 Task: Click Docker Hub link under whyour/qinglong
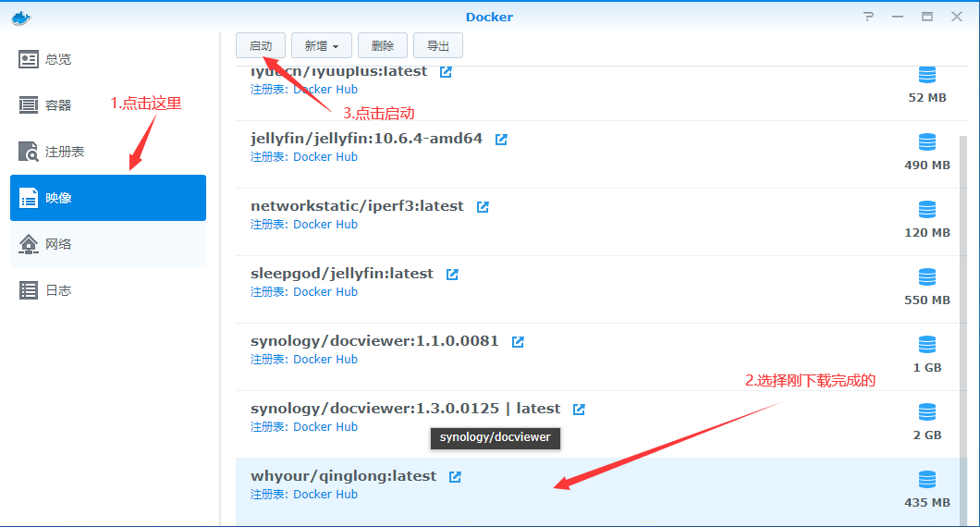[325, 495]
